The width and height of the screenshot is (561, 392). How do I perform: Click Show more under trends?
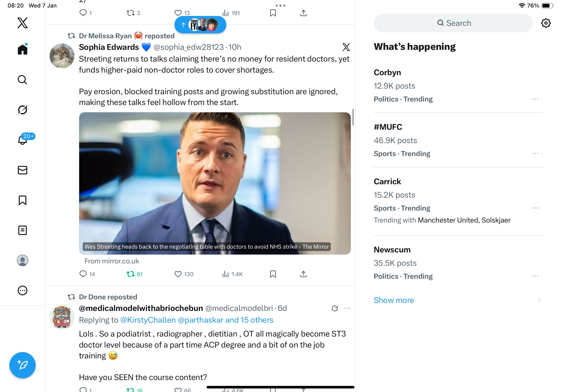coord(394,300)
